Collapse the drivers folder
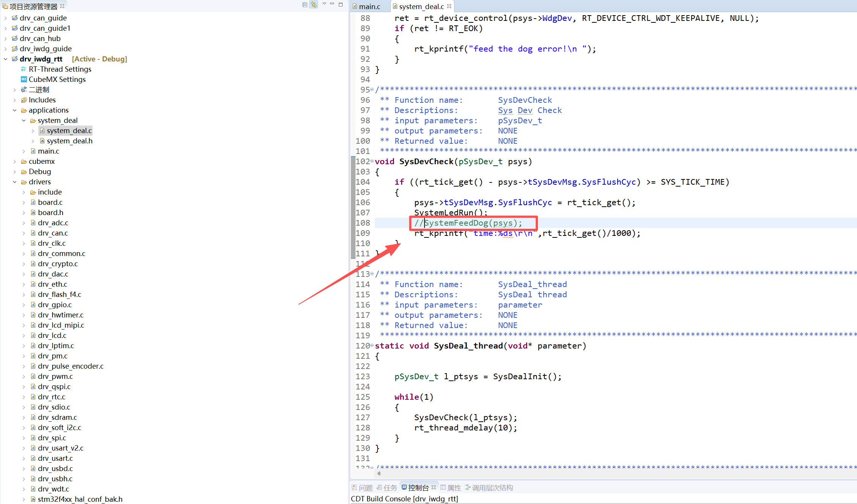 point(14,182)
